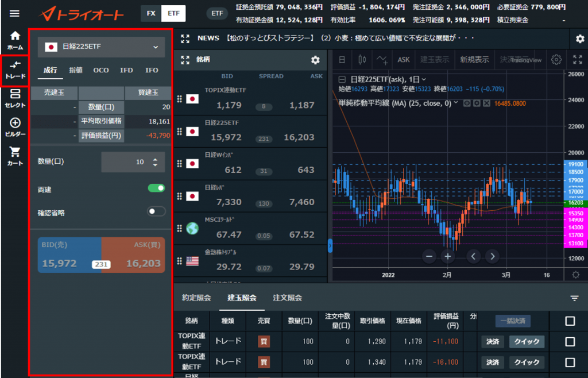Click クイック for the 1,340 TOPIX position

[x=527, y=362]
